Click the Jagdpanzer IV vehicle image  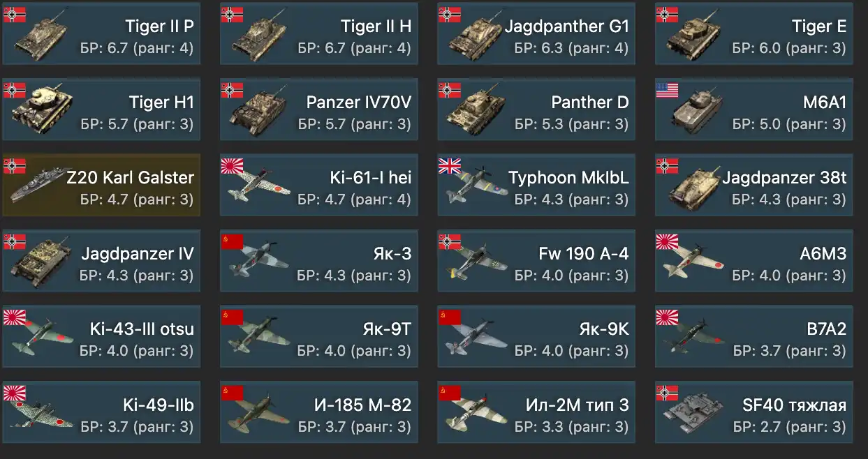(x=41, y=263)
